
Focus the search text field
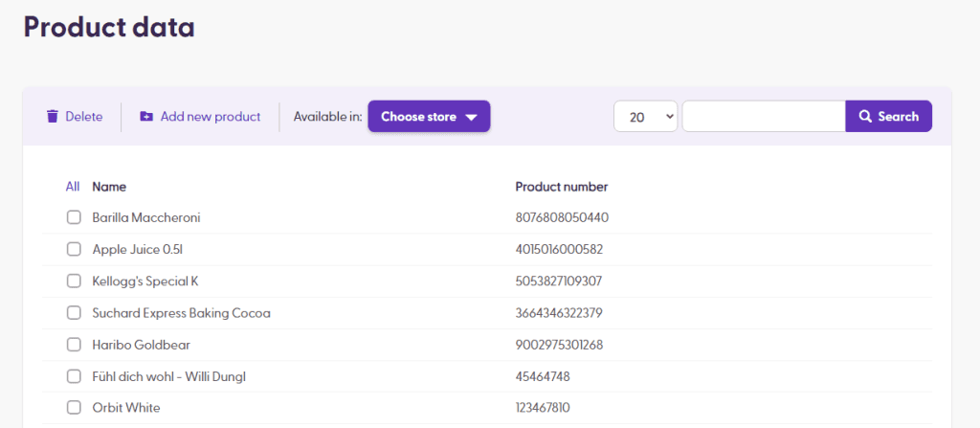coord(764,117)
